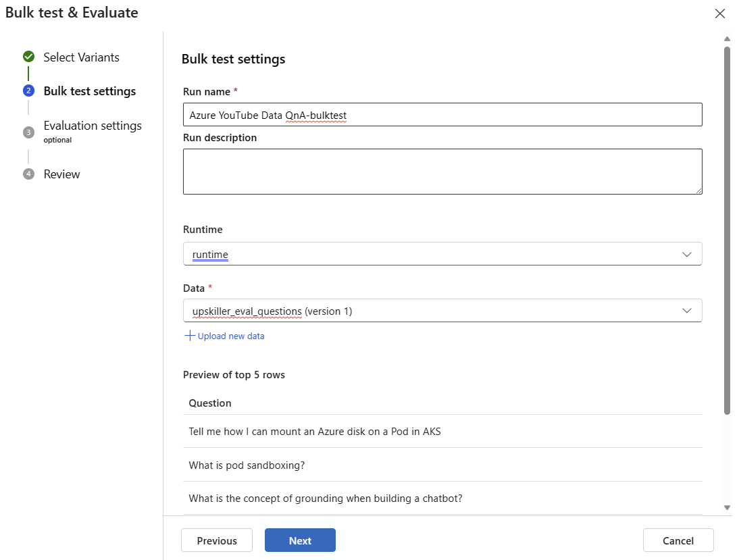The image size is (739, 560).
Task: Click the vertical scrollbar thumb
Action: (727, 223)
